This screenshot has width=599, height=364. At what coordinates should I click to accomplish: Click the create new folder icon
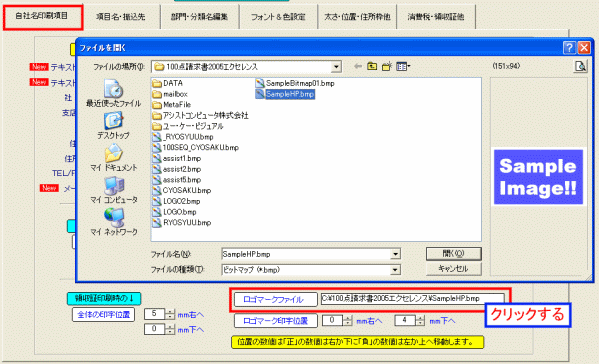click(x=387, y=66)
